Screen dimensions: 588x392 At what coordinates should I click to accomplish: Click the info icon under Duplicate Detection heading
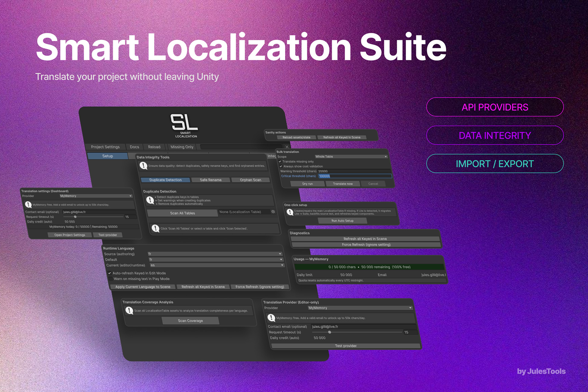(150, 200)
